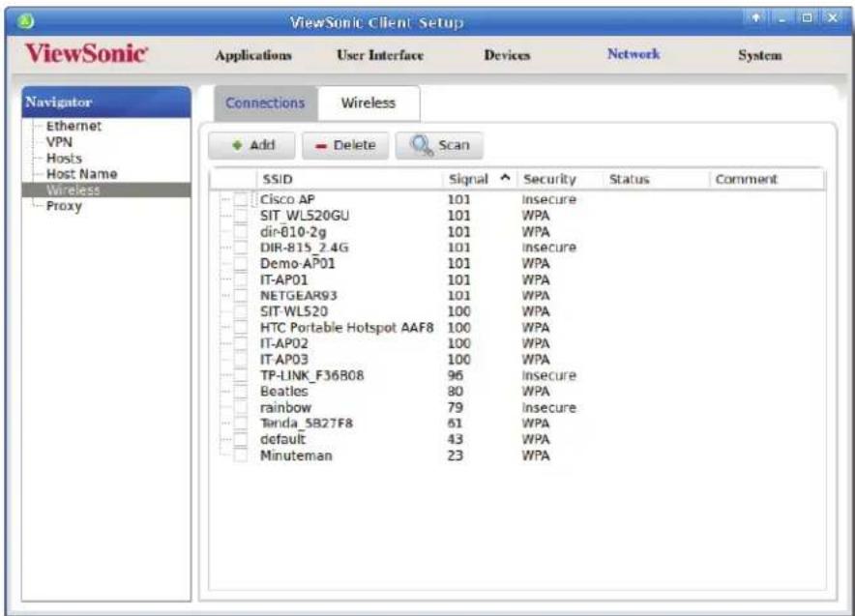
Task: Switch to the Connections tab
Action: tap(266, 103)
